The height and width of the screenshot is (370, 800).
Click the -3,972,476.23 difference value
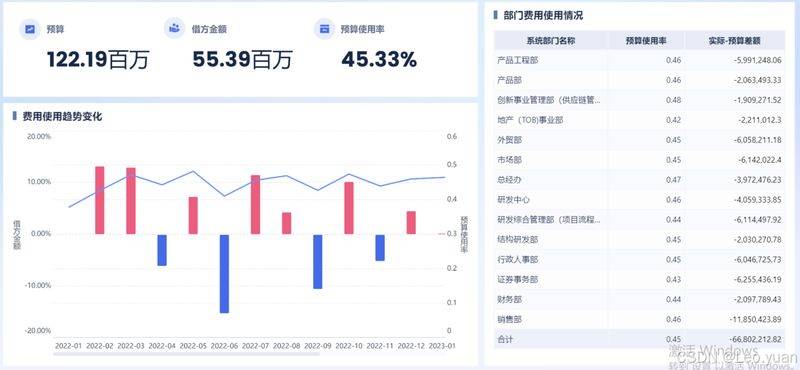tap(758, 180)
